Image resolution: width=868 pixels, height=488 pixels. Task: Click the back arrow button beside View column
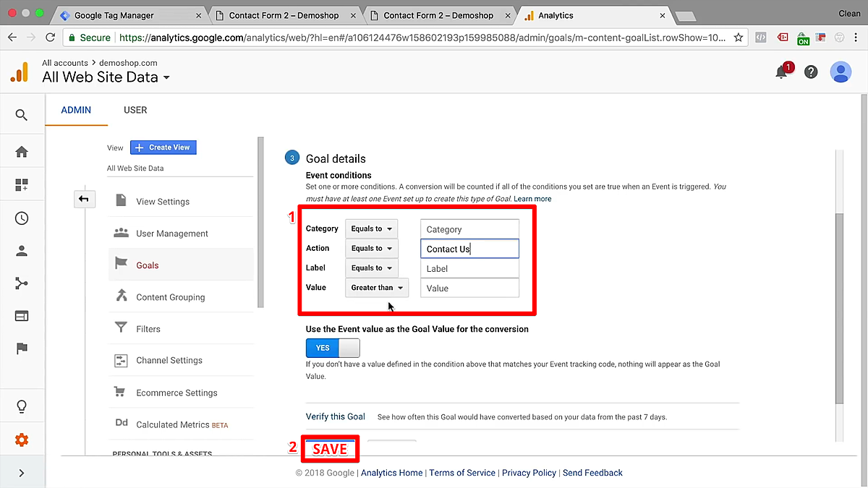[85, 199]
